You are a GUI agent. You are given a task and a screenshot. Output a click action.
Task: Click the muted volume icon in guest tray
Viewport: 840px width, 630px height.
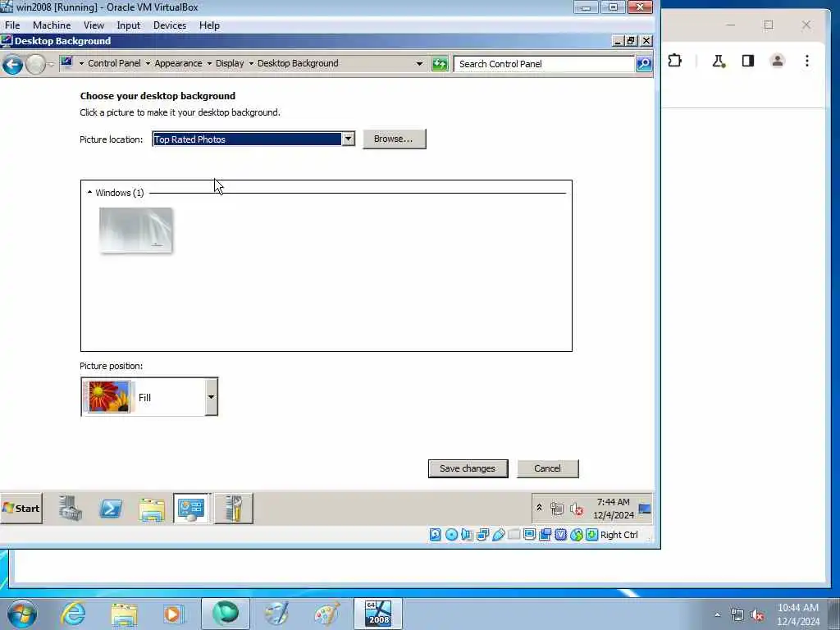point(577,509)
